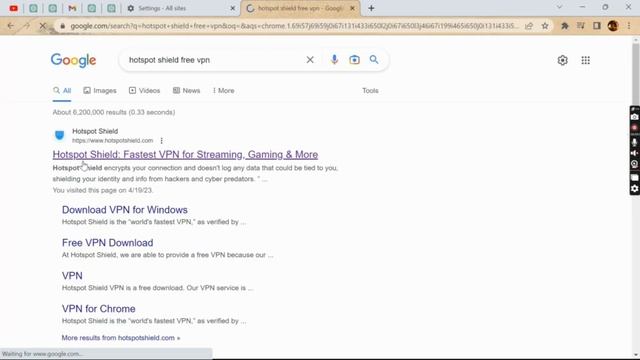Open the about-this-result three-dot menu

point(162,140)
